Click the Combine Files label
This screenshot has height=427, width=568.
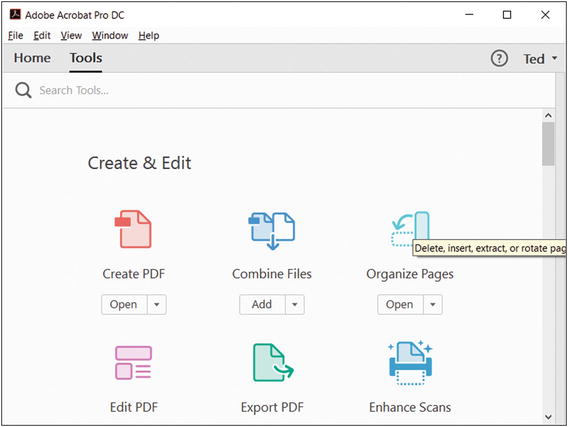272,274
